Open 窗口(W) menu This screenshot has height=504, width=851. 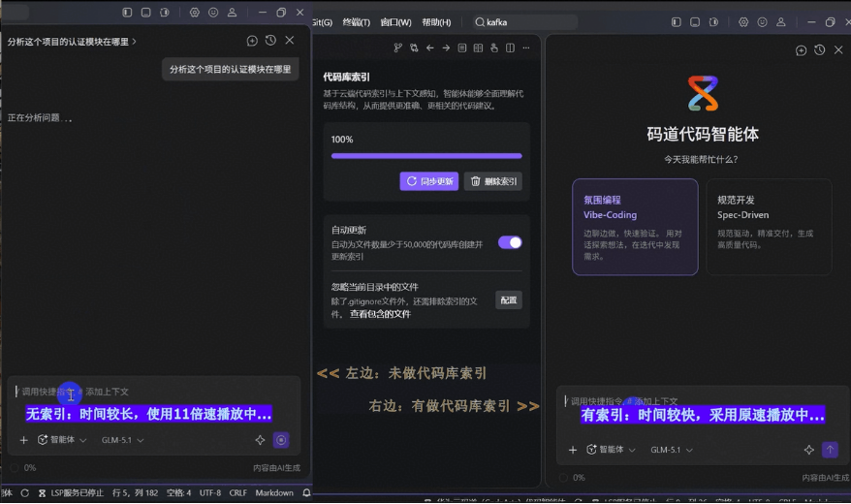(x=395, y=22)
